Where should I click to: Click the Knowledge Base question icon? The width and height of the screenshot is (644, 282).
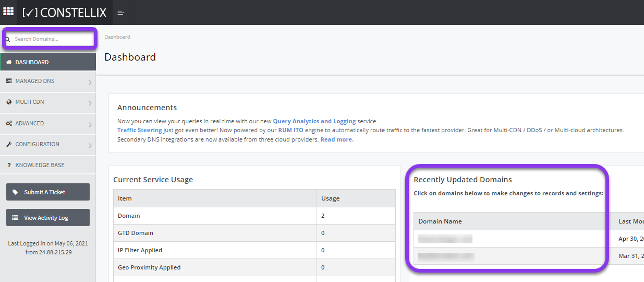9,165
